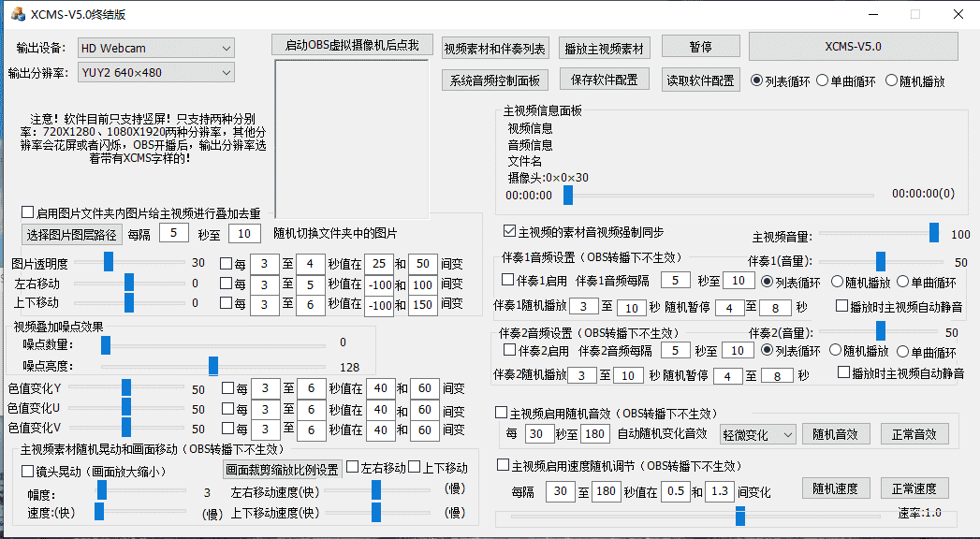980x539 pixels.
Task: Click the 启动OBS虚拟摄像机后点我 button
Action: 351,44
